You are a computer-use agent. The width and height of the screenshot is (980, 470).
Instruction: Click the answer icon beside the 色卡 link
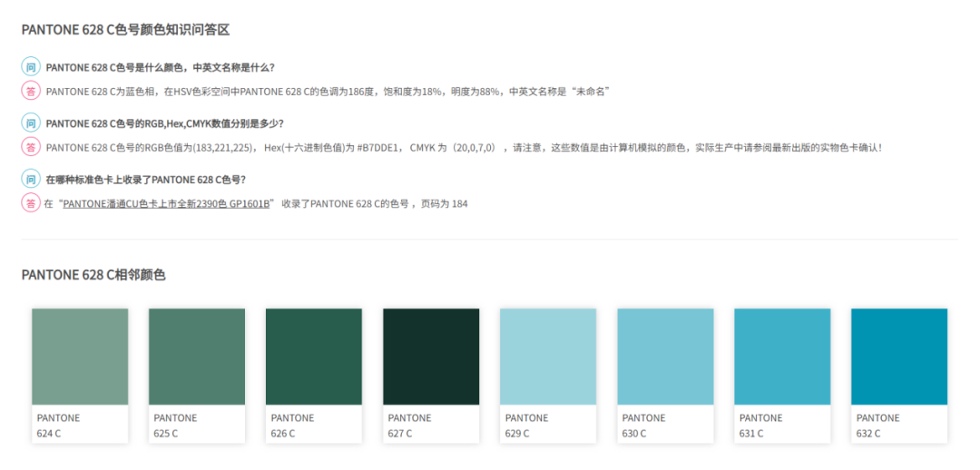[31, 203]
